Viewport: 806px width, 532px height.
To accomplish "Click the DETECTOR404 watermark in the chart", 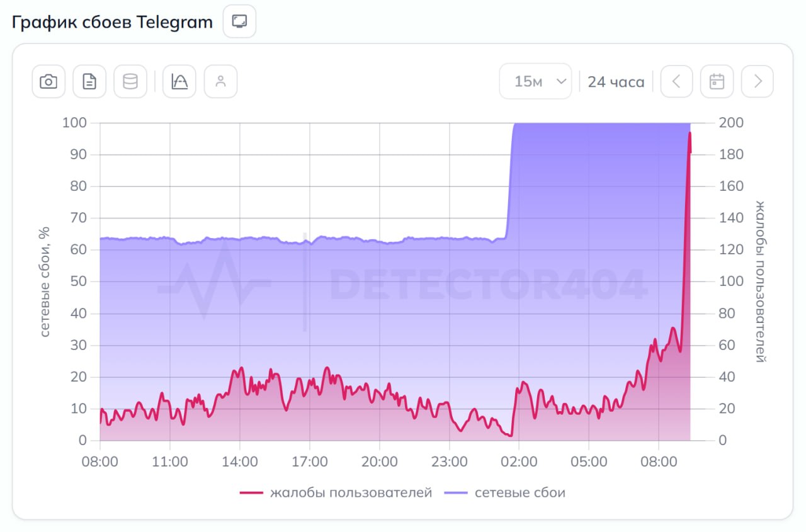I will coord(488,285).
